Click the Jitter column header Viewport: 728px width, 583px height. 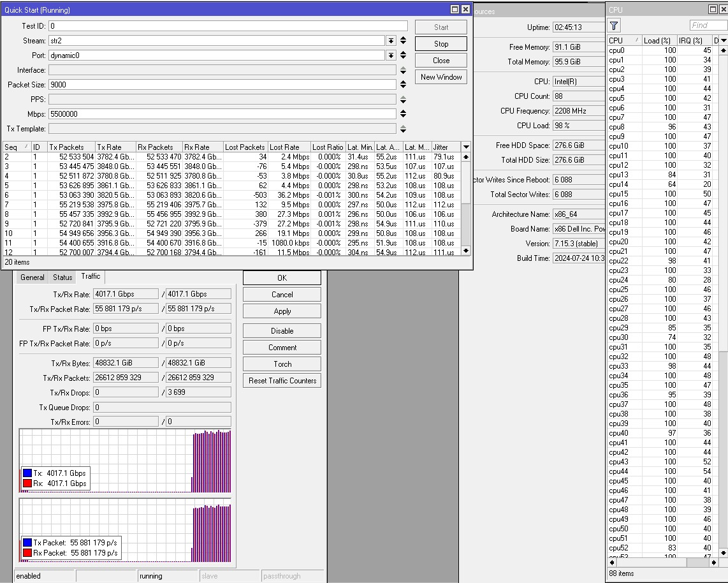pyautogui.click(x=446, y=147)
